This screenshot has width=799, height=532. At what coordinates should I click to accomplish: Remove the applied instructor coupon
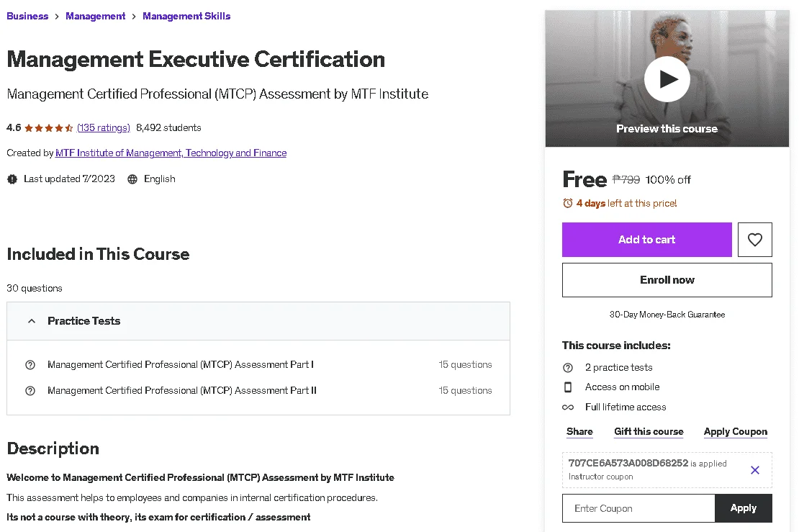754,470
